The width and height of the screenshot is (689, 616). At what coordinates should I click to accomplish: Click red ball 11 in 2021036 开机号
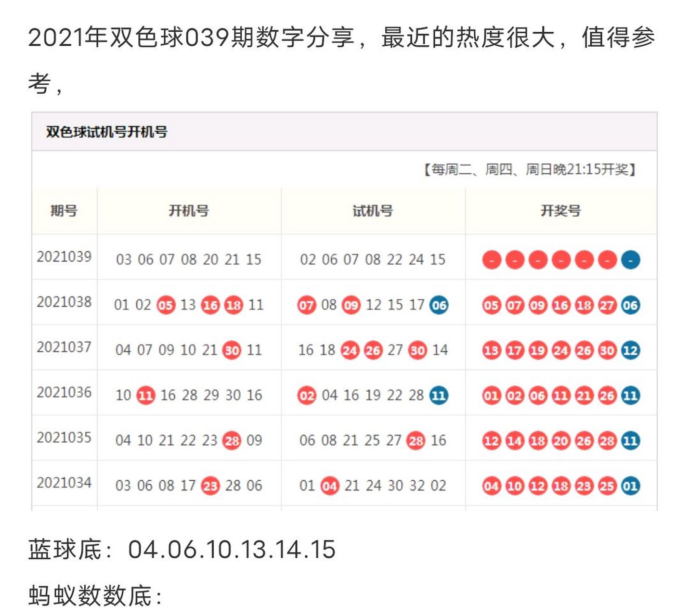pyautogui.click(x=145, y=396)
